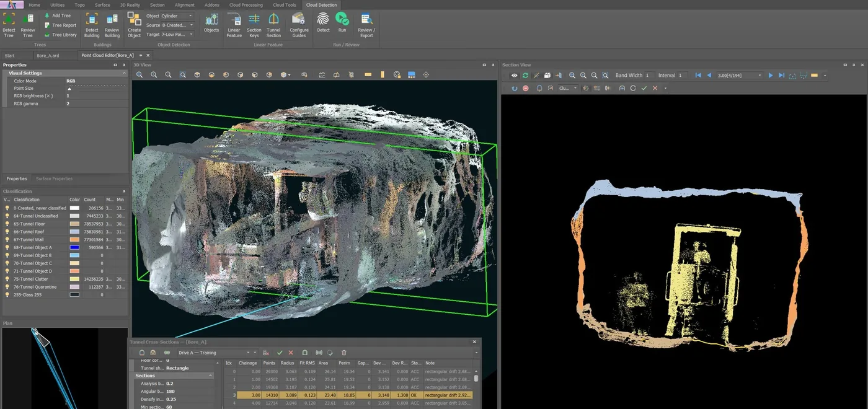Switch to the Start document tab
Screen dimensions: 868x409
(9, 56)
